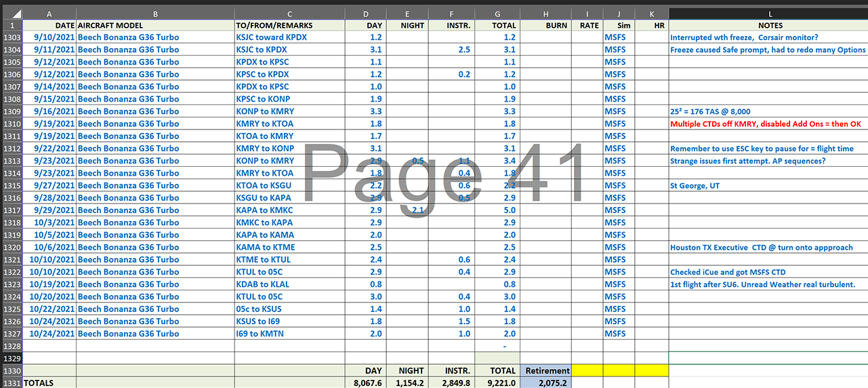This screenshot has width=868, height=388.
Task: Select note '25² = 176 TAS @ 8,000'
Action: tap(768, 111)
